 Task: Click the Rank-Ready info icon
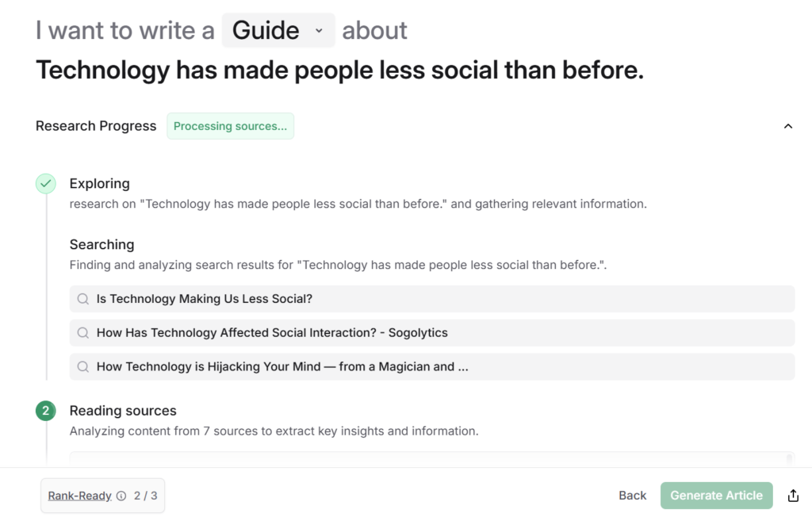tap(121, 496)
